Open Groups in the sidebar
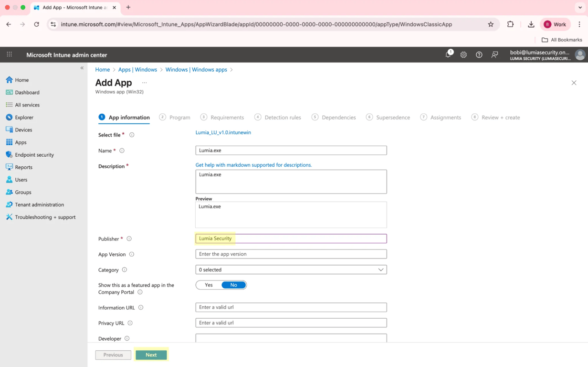Viewport: 588px width, 367px height. point(23,192)
